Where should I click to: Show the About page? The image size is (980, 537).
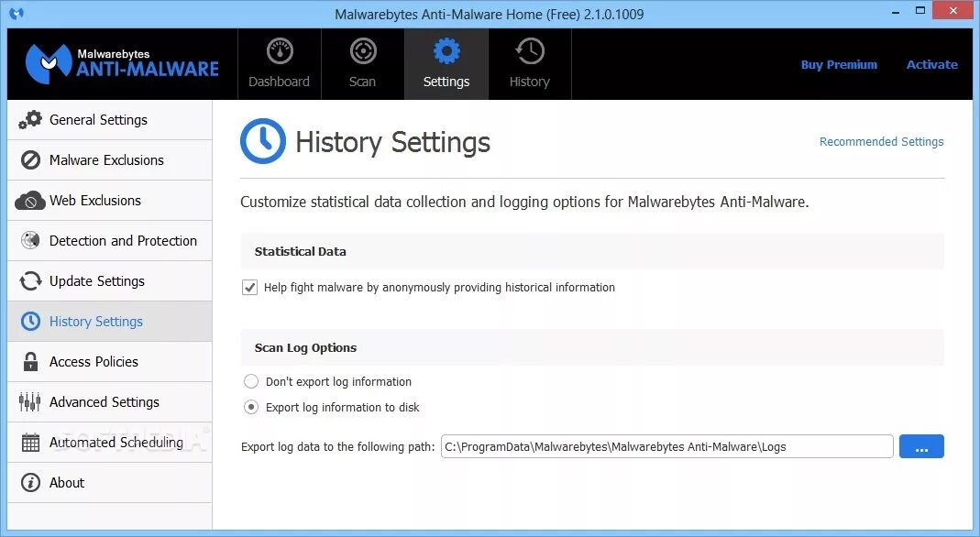point(110,482)
